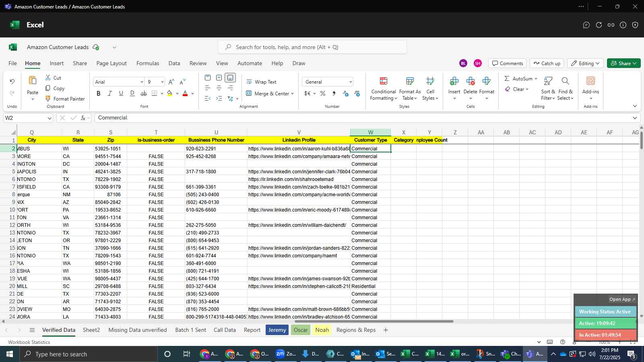644x362 pixels.
Task: Click the Catch up button
Action: 547,63
